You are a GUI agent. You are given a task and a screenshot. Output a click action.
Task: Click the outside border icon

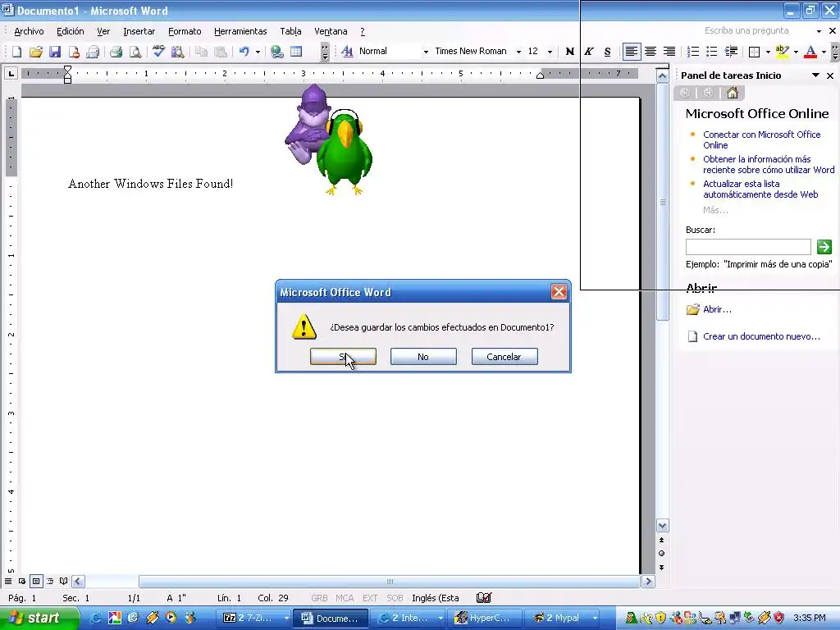(755, 52)
